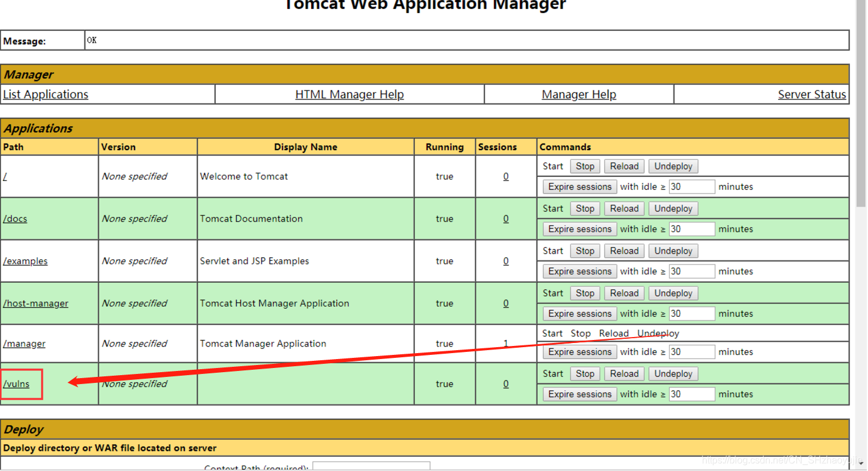Open sessions count link for Tomcat Documentation

(x=506, y=219)
